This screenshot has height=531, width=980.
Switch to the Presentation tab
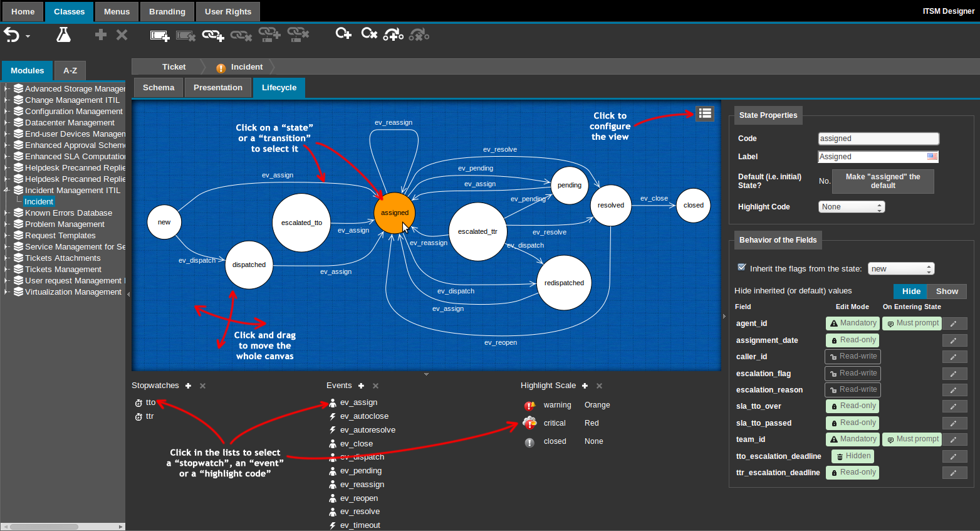click(x=217, y=87)
